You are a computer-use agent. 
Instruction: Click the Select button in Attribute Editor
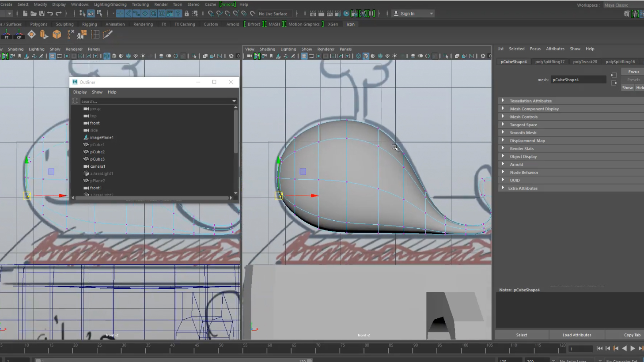(x=521, y=335)
